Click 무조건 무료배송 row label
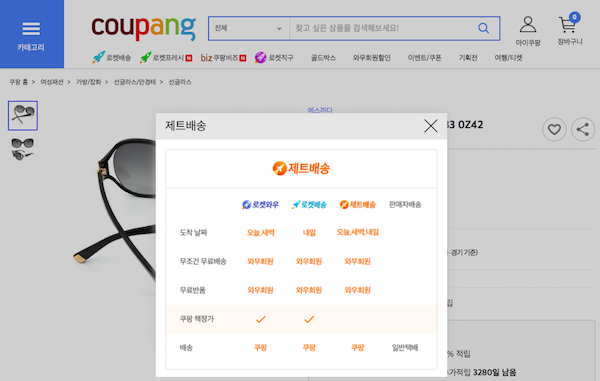This screenshot has width=600, height=381. 203,262
